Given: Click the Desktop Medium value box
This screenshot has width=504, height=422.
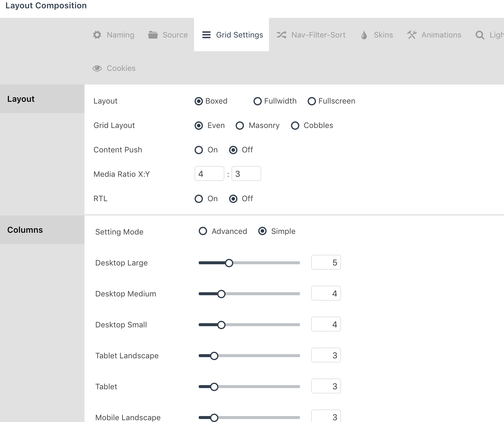Looking at the screenshot, I should 326,293.
